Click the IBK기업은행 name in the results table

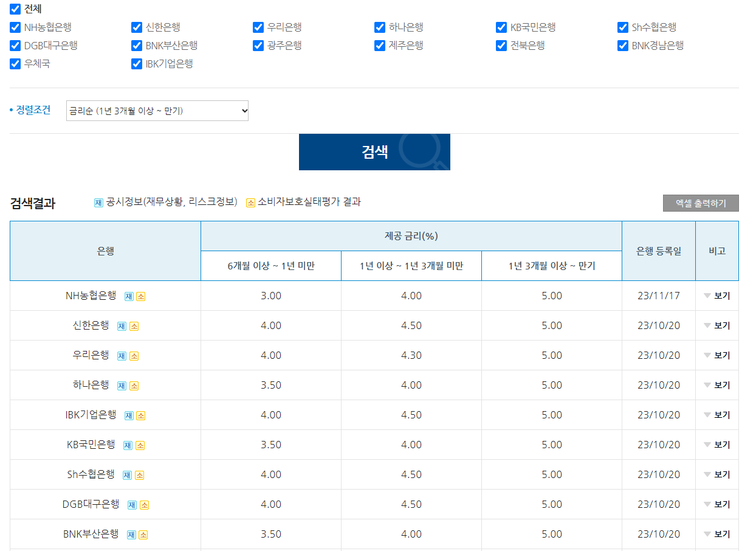(91, 415)
